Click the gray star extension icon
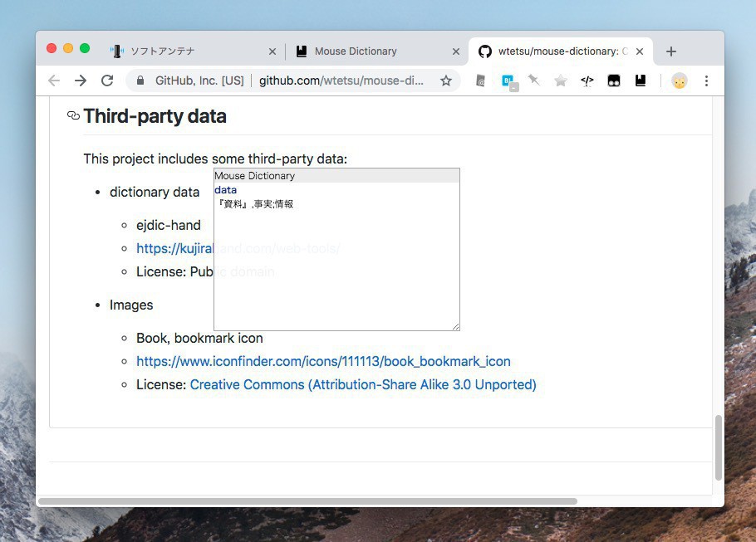Image resolution: width=756 pixels, height=542 pixels. tap(561, 81)
